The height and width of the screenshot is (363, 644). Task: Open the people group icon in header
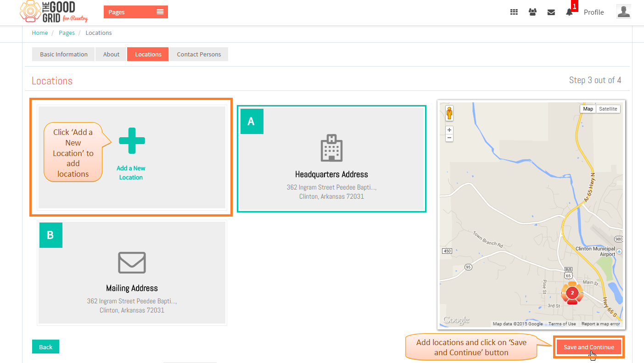coord(532,12)
